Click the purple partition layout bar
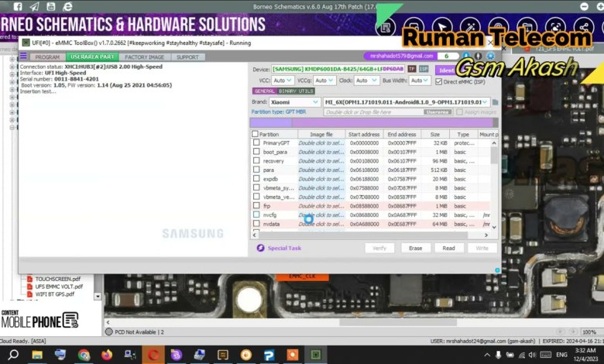Viewport: 604px width, 364px height. click(x=374, y=123)
